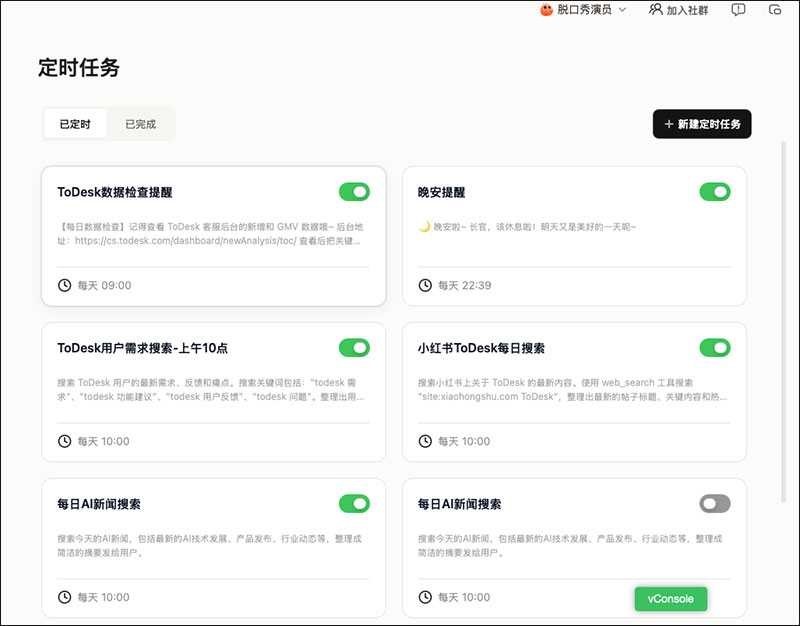Click clock icon on ToDesk数据检查提醒 card
Screen dimensions: 800x626
point(64,285)
